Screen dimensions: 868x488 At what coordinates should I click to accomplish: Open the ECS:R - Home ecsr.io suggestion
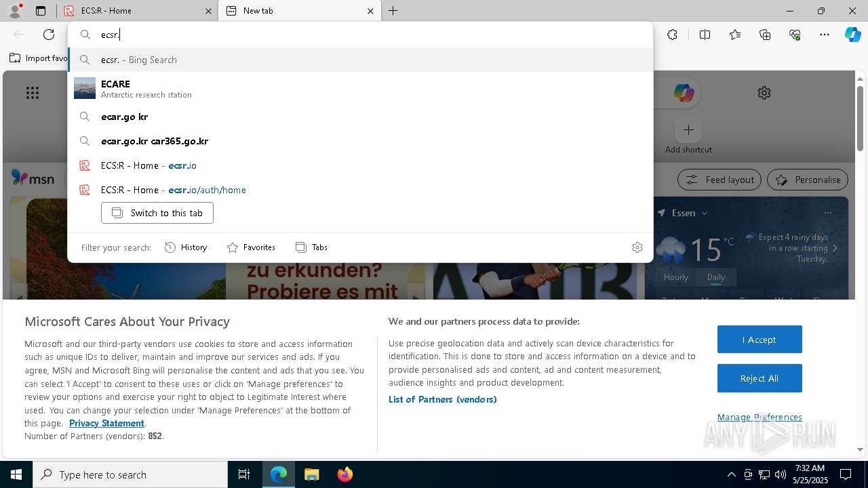(x=360, y=165)
